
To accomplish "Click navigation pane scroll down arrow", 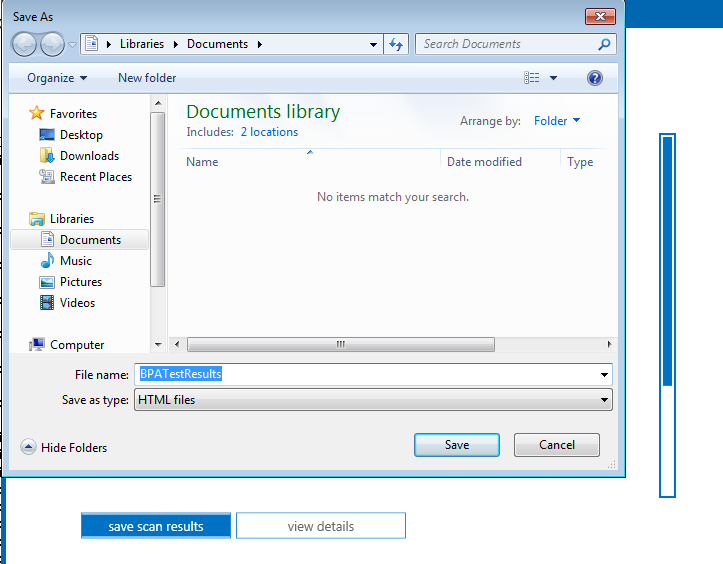I will tap(158, 344).
